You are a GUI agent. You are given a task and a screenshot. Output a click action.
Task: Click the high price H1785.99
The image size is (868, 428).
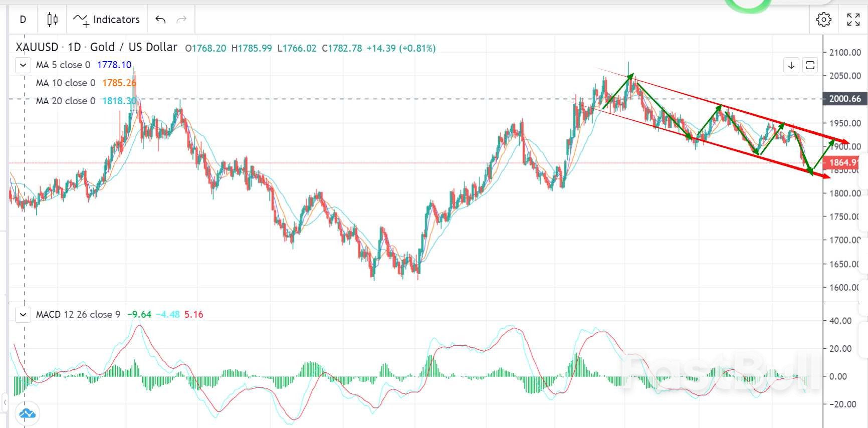(252, 48)
